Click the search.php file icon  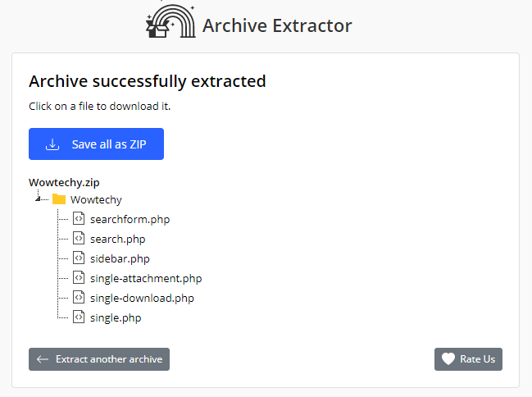(x=79, y=239)
